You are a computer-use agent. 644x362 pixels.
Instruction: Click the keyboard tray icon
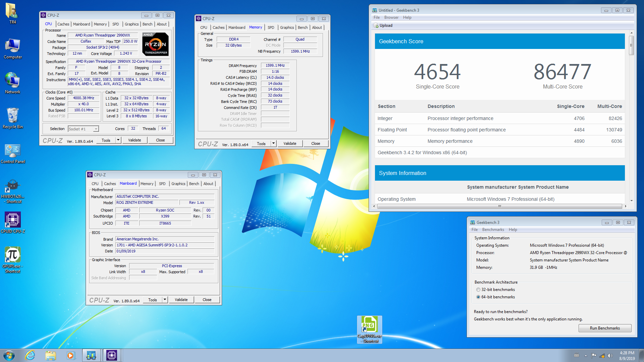pos(577,356)
